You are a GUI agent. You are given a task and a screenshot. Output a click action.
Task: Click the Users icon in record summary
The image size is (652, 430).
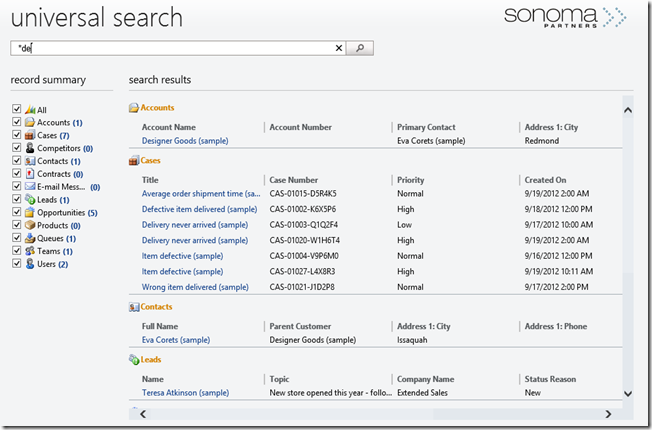click(29, 264)
